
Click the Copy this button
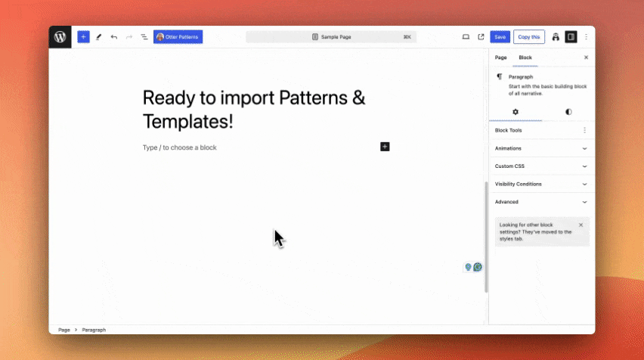point(529,37)
